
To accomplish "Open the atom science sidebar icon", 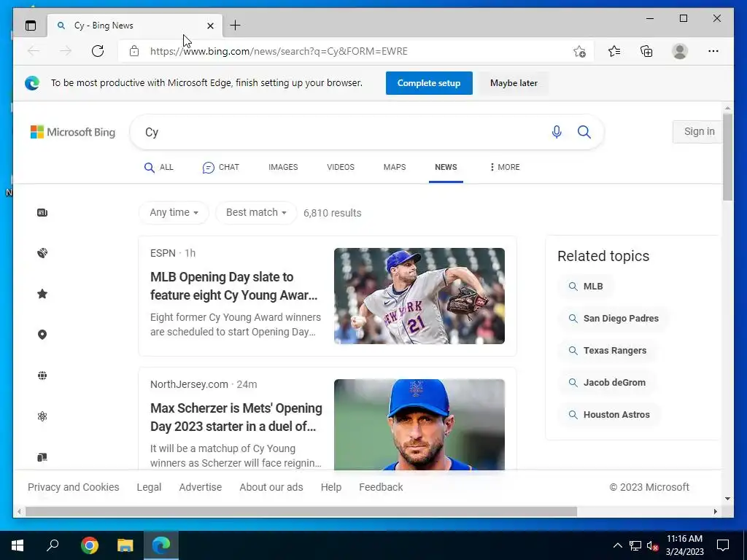I will point(42,416).
